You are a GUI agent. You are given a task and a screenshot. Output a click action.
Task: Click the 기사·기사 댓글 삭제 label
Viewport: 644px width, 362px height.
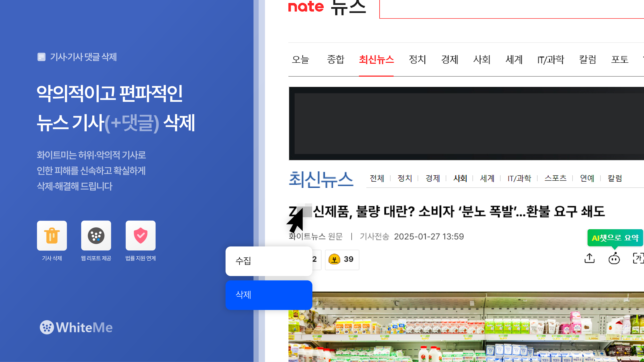click(84, 57)
